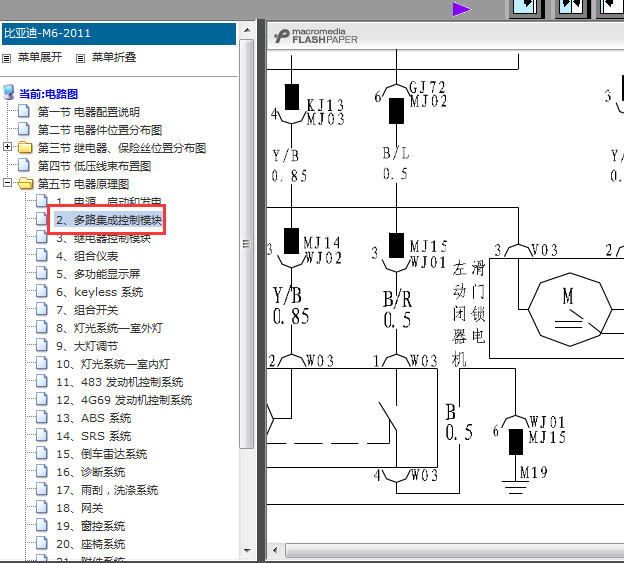Expand all menus via 菜单展开
Viewport: 624px width, 563px height.
[40, 57]
